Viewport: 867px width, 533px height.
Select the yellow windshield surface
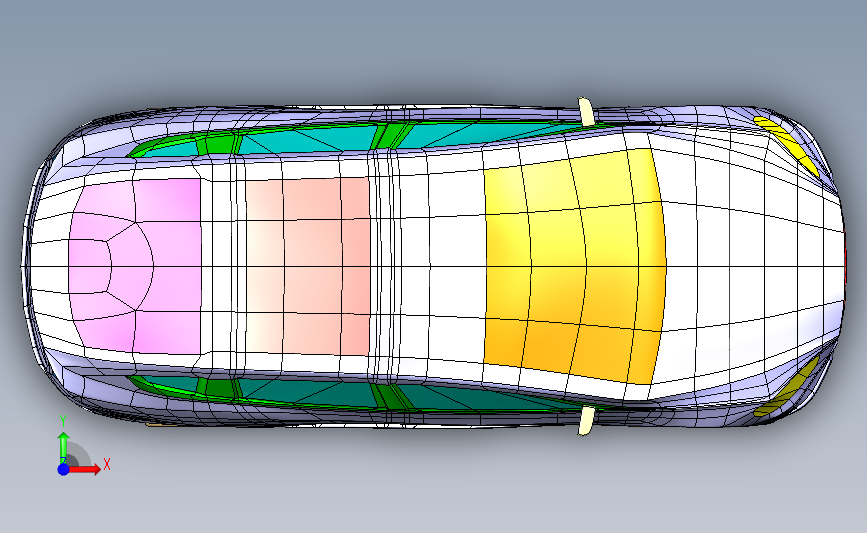pyautogui.click(x=574, y=265)
